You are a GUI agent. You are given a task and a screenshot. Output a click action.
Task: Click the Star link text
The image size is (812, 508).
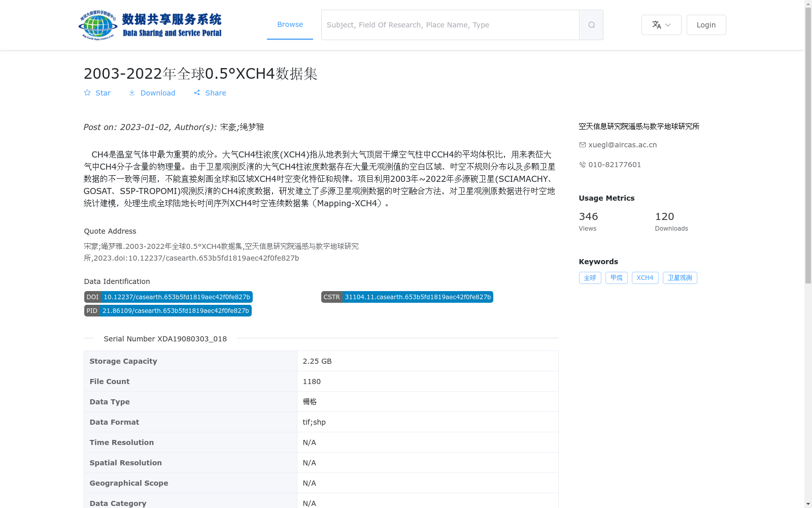pyautogui.click(x=103, y=93)
